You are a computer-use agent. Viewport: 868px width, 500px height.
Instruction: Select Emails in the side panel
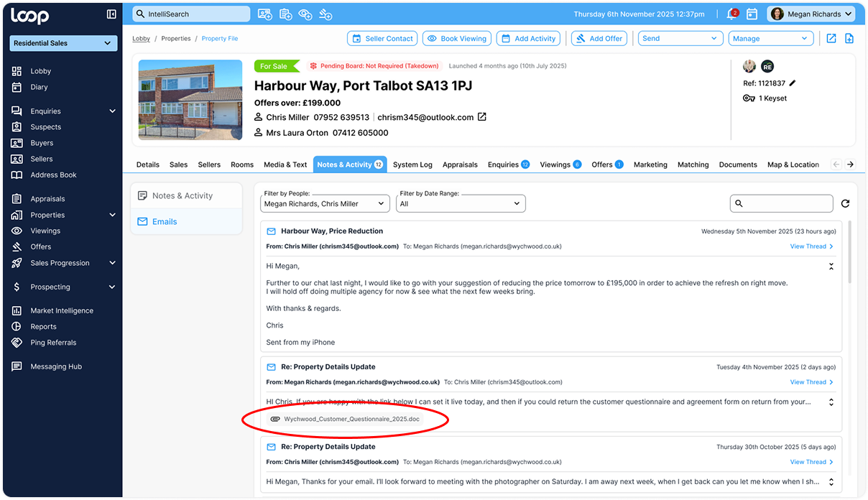186,221
